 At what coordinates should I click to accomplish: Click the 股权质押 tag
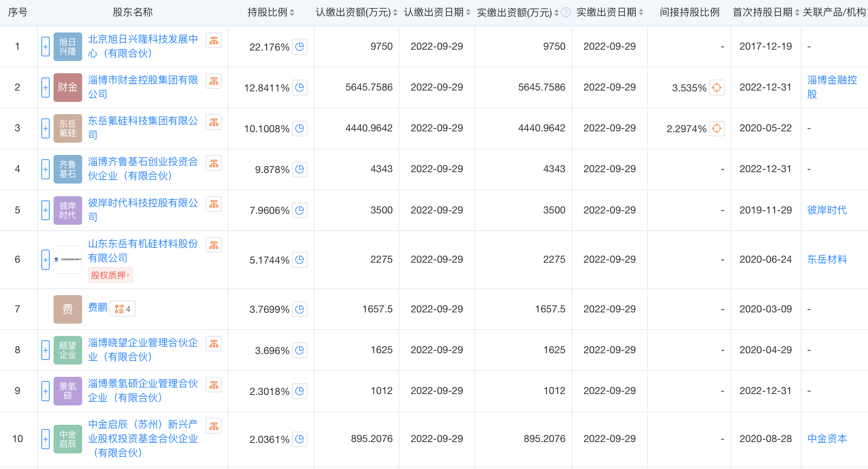(110, 275)
